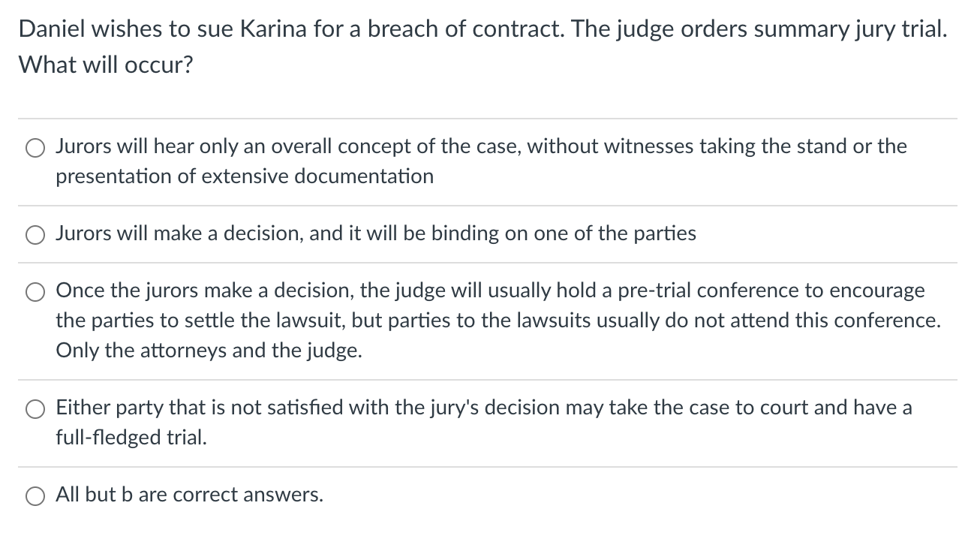The width and height of the screenshot is (980, 539).
Task: Choose the 'All but b are correct answers' option
Action: (35, 496)
